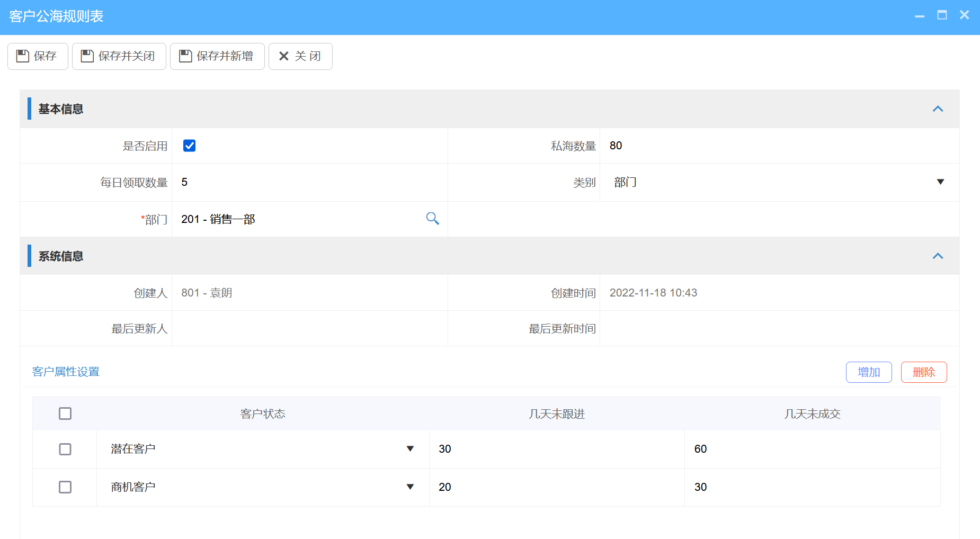Open the 商机客户 status dropdown
The height and width of the screenshot is (539, 980).
click(x=410, y=487)
